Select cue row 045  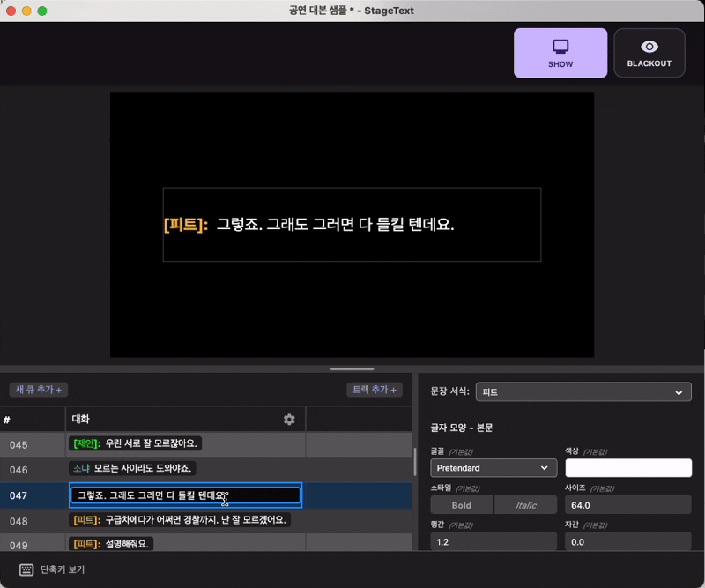point(19,444)
